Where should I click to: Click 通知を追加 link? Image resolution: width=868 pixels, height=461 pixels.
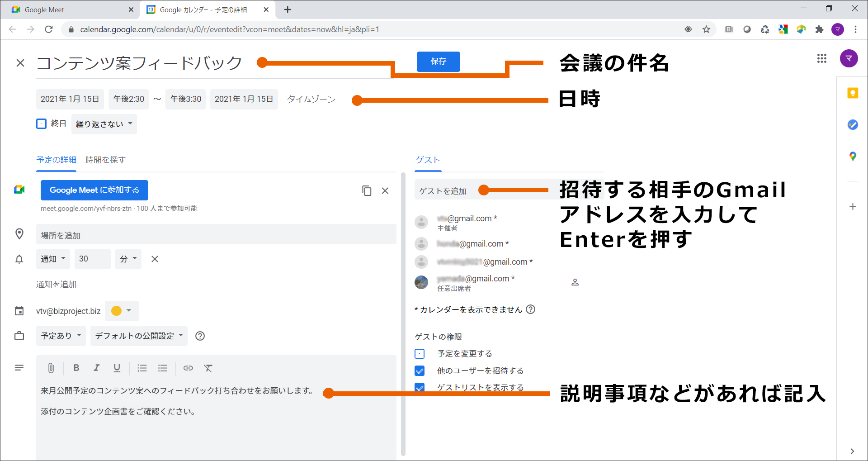57,284
